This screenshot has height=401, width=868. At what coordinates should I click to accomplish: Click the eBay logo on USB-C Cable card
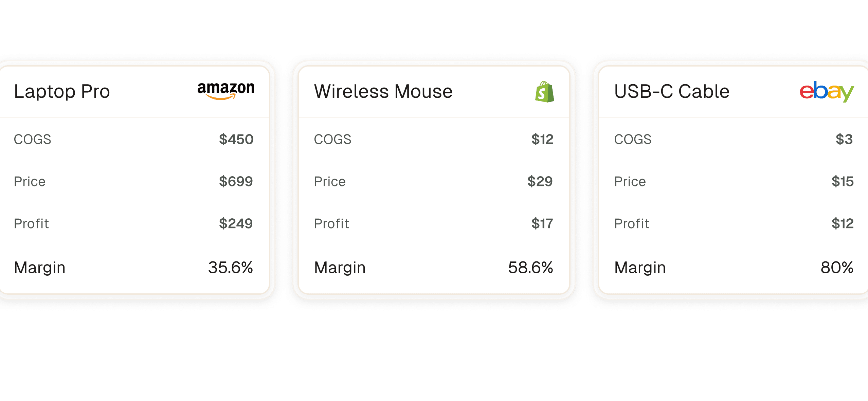tap(827, 91)
